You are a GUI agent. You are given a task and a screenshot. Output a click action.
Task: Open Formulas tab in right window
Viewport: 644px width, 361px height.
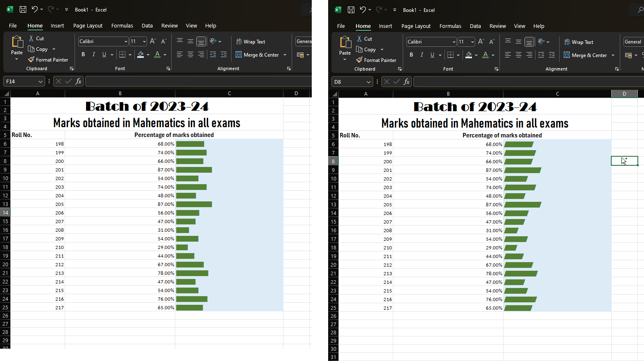pos(450,26)
